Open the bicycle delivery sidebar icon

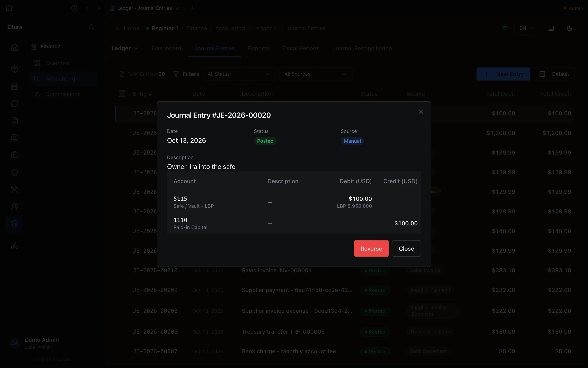pos(15,246)
